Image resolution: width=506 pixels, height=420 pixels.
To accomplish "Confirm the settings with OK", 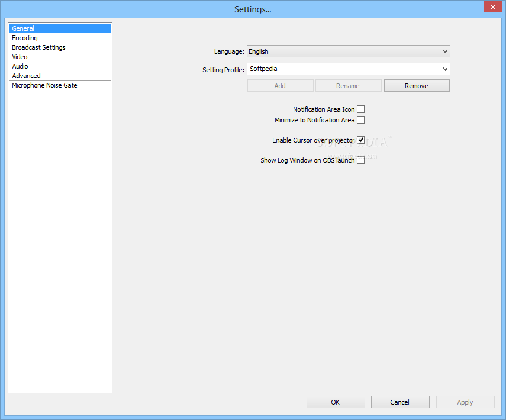I will pyautogui.click(x=336, y=402).
